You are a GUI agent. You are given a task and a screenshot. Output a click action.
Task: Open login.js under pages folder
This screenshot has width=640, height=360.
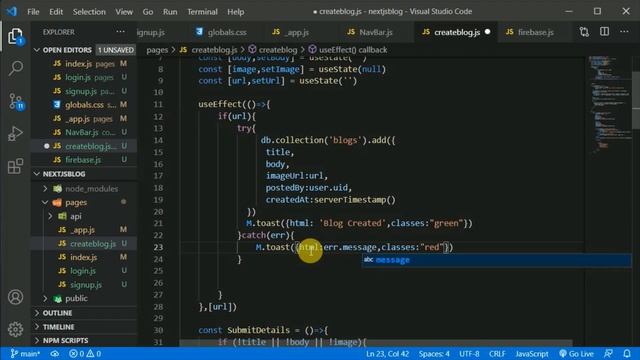pyautogui.click(x=84, y=271)
